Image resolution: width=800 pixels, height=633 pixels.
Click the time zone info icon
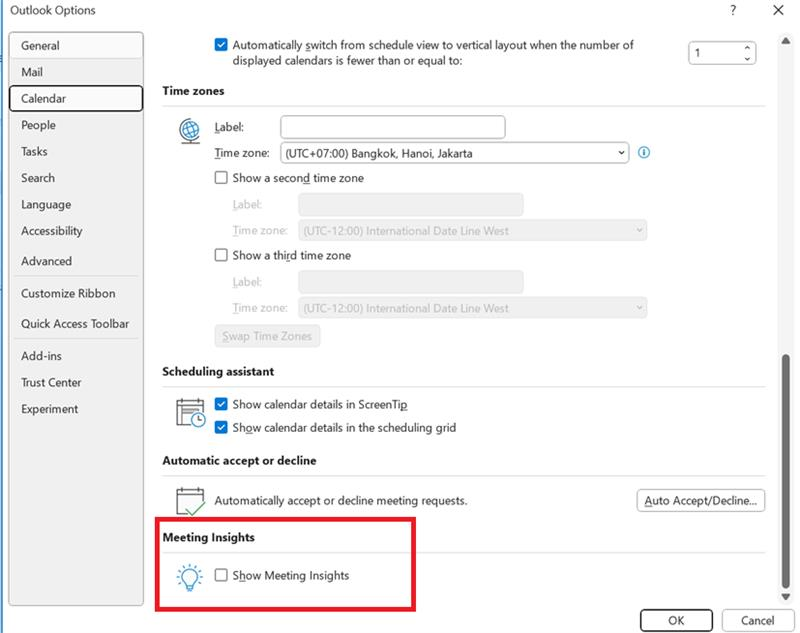pyautogui.click(x=644, y=153)
